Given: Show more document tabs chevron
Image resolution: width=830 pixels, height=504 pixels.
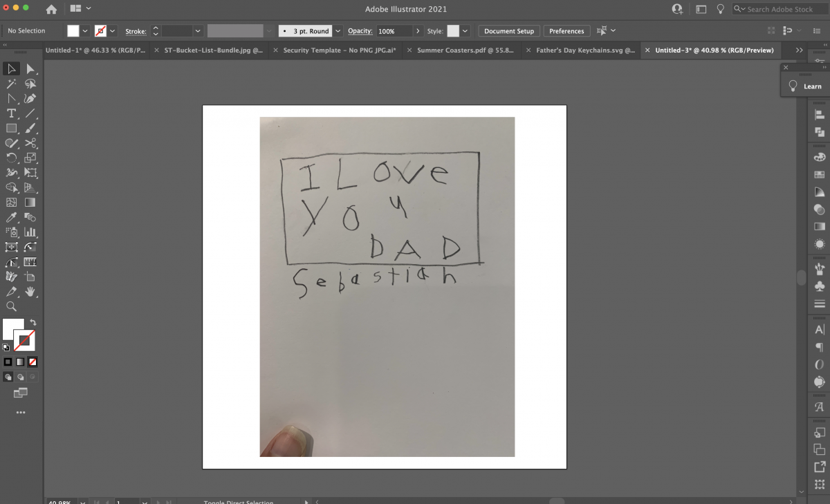Looking at the screenshot, I should pos(800,50).
